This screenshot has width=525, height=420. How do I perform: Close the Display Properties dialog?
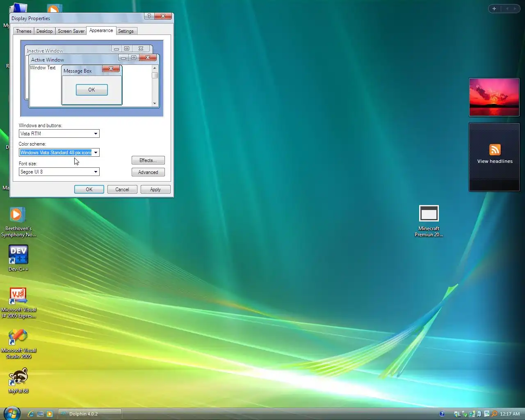[163, 16]
